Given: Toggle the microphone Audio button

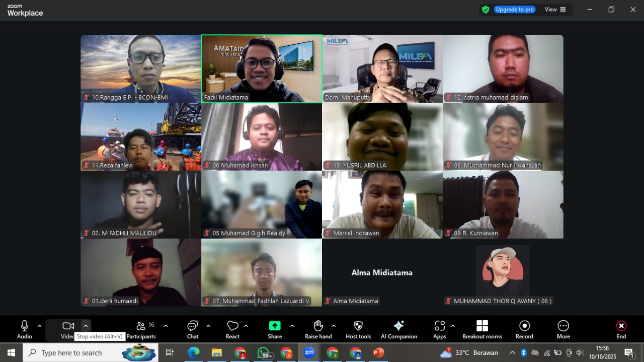Looking at the screenshot, I should pos(24,329).
